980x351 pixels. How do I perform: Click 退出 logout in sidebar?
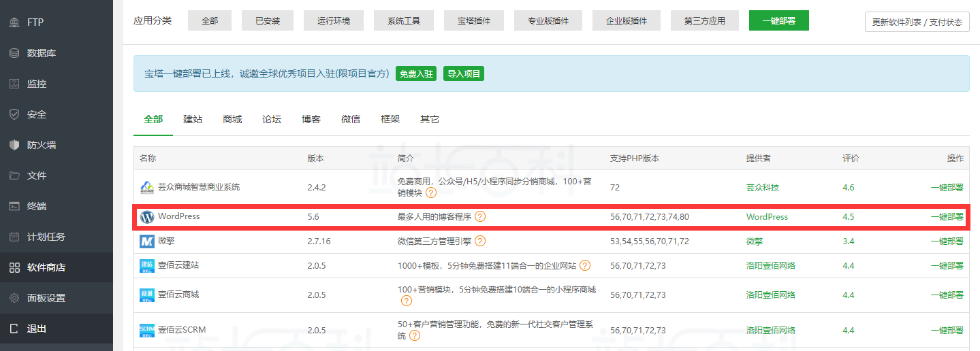click(37, 329)
